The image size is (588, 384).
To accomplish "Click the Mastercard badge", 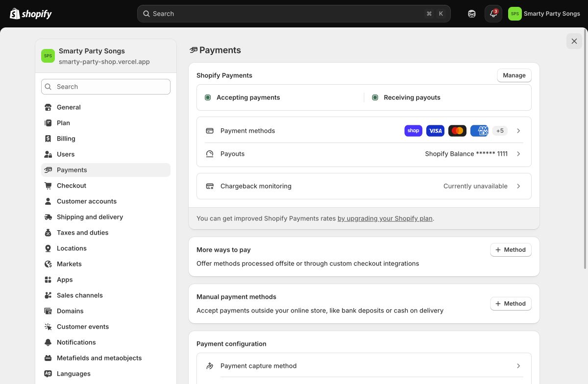I will tap(457, 131).
